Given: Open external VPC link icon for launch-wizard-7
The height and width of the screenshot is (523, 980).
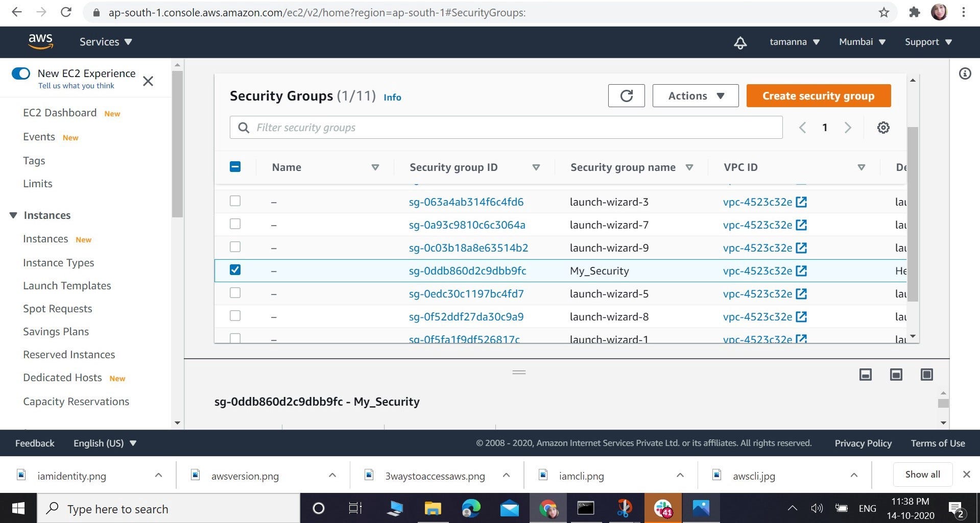Looking at the screenshot, I should [x=801, y=225].
